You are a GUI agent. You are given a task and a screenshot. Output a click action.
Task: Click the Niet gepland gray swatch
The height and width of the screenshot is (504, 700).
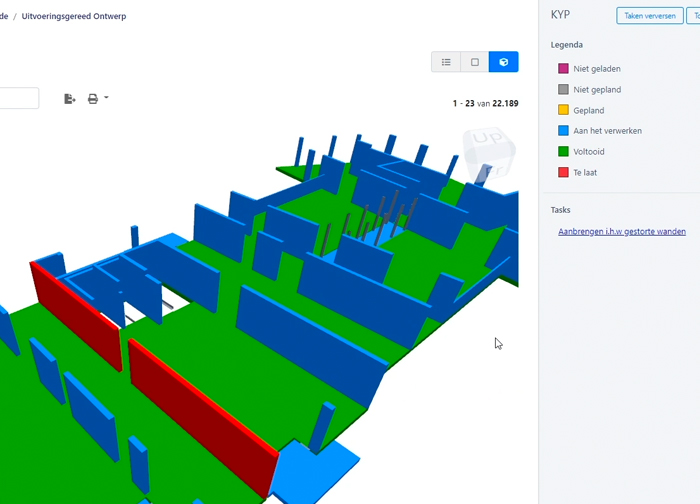pyautogui.click(x=563, y=90)
